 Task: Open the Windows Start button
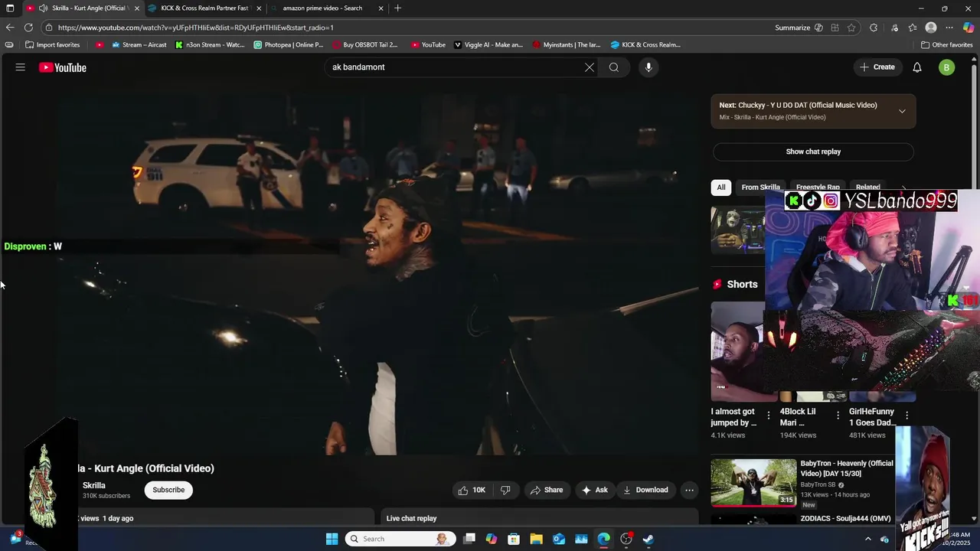pyautogui.click(x=332, y=539)
